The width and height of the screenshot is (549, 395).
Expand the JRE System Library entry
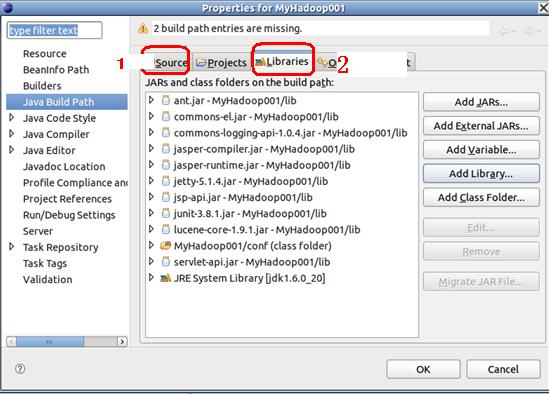[x=151, y=278]
